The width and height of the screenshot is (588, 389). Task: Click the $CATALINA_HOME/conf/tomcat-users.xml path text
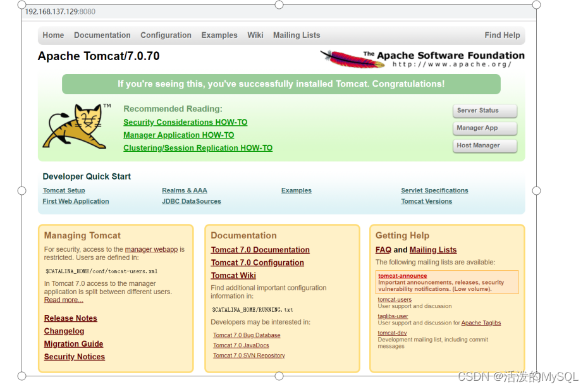(x=102, y=271)
